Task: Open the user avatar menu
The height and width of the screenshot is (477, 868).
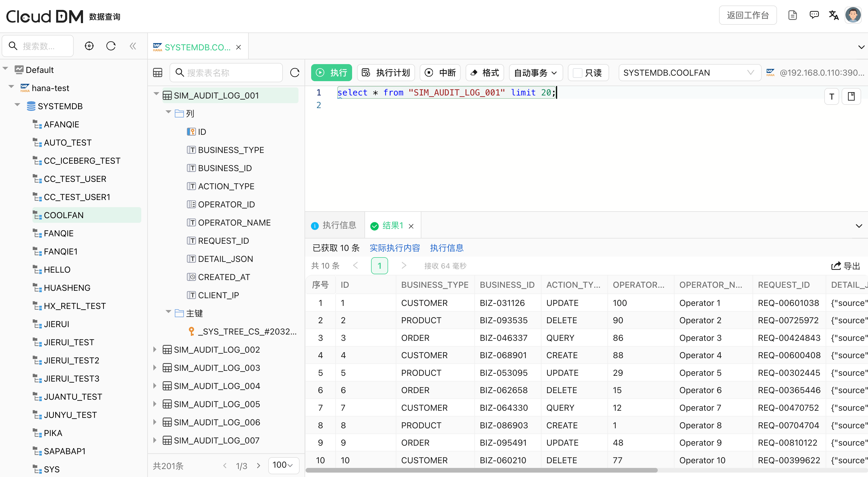Action: [853, 15]
